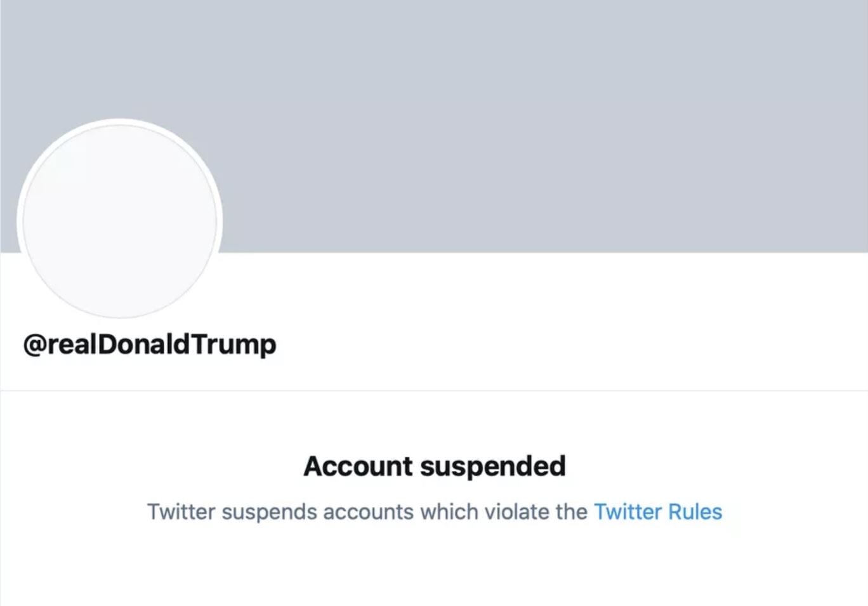Click the word "the" before Twitter Rules

point(571,511)
